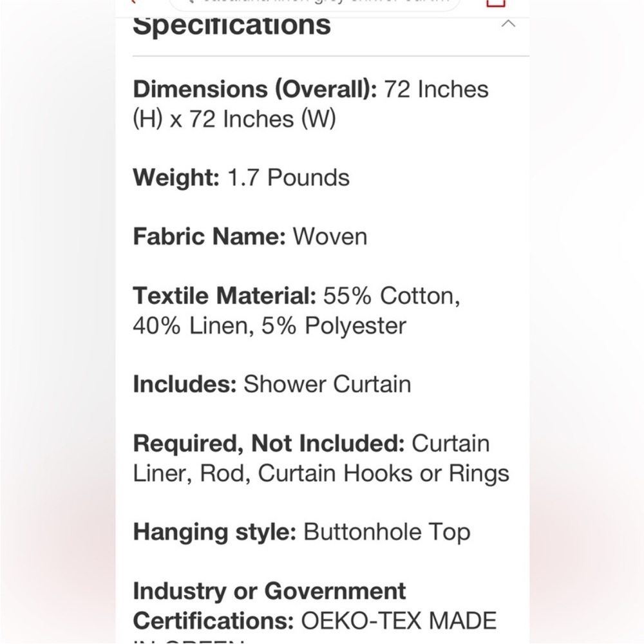The image size is (644, 644).
Task: Click the Buttonhole Top value
Action: tap(387, 533)
